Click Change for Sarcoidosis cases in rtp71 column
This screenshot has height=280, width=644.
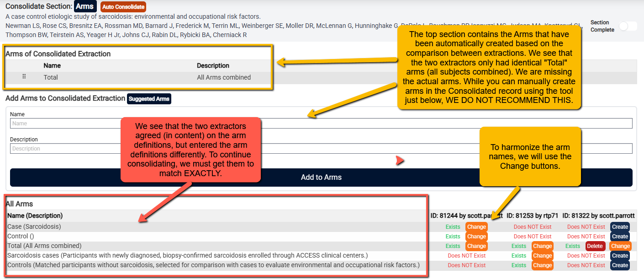(543, 256)
